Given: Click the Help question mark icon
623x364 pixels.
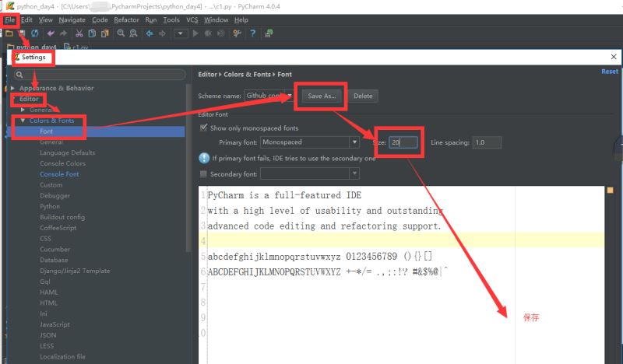Looking at the screenshot, I should (x=252, y=33).
